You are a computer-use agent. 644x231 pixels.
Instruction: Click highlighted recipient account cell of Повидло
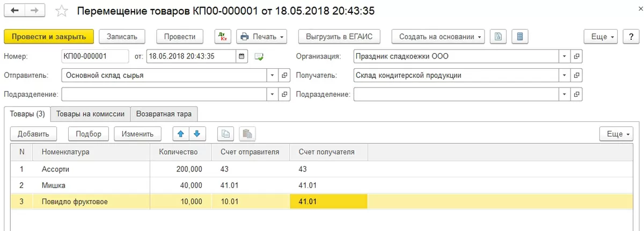tap(328, 201)
